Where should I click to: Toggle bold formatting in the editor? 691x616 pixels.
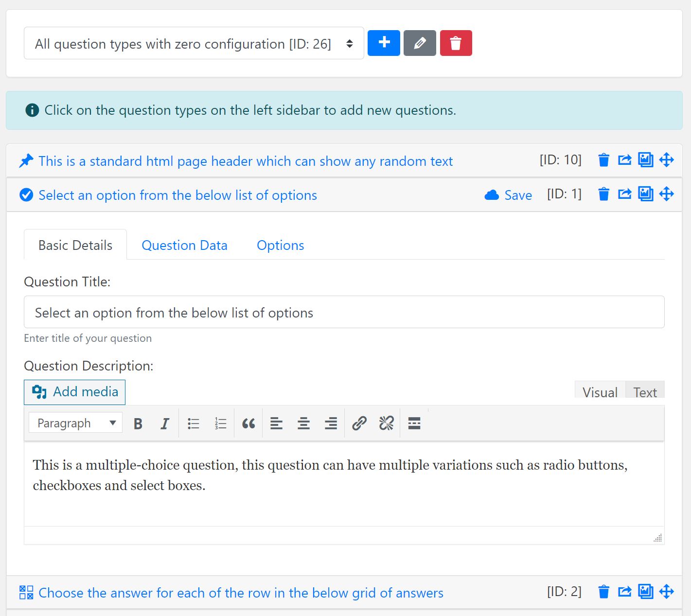click(138, 423)
